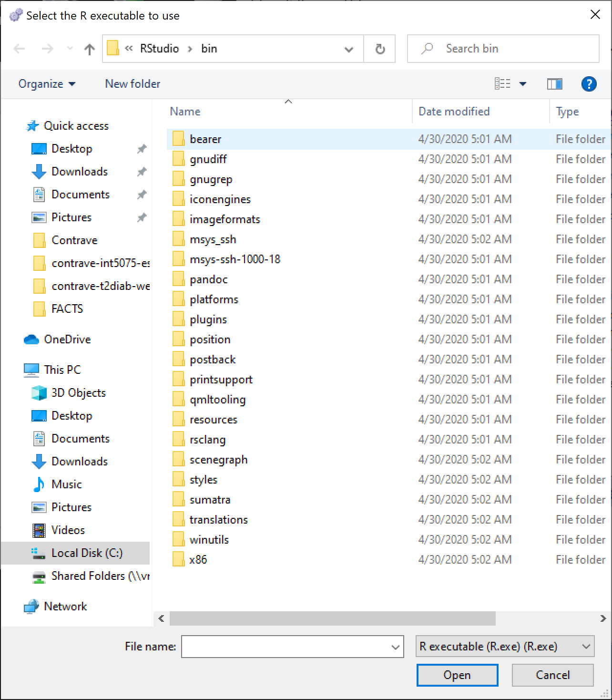Sort by the Date modified column
This screenshot has height=700, width=612.
click(454, 112)
